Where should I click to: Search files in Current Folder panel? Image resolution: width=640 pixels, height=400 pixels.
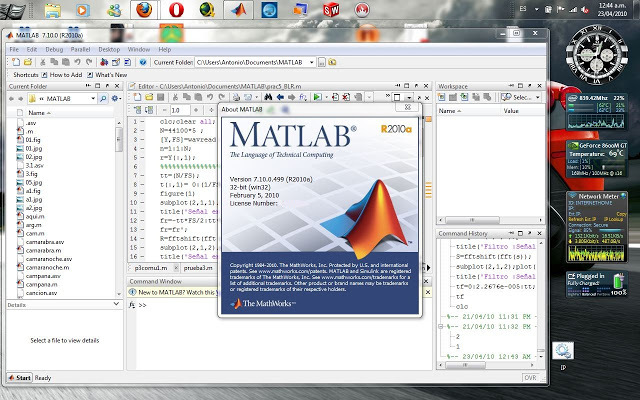tap(103, 98)
